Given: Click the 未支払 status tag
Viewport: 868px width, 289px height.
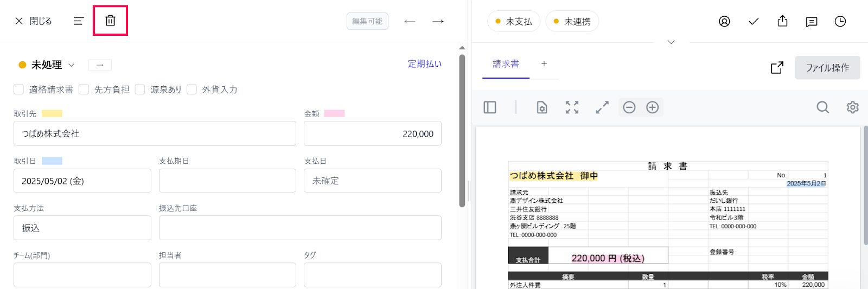Looking at the screenshot, I should click(x=514, y=21).
